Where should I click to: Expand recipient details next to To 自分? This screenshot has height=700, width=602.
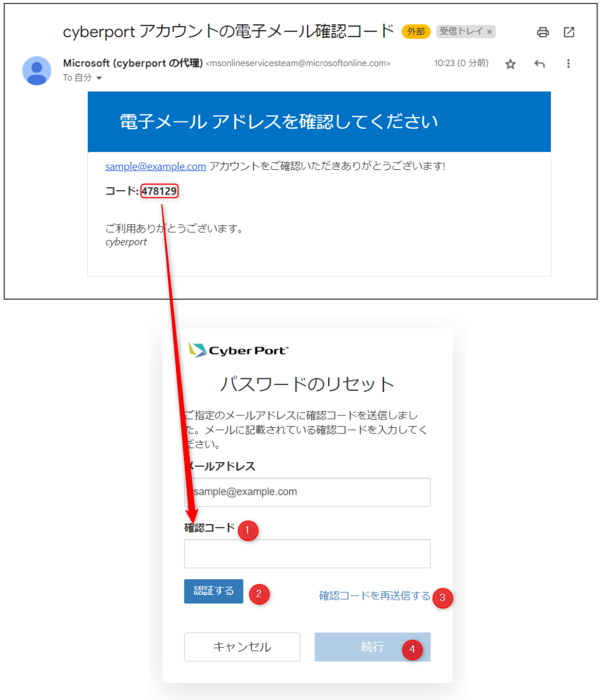(x=100, y=78)
